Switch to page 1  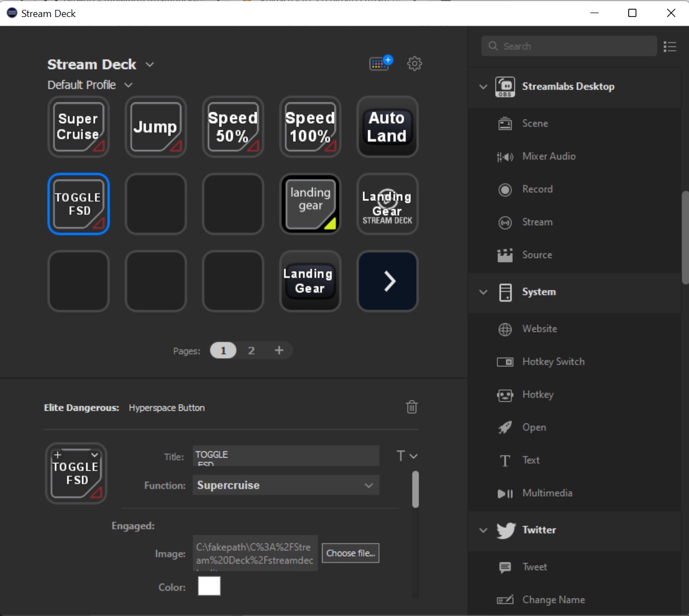tap(223, 350)
